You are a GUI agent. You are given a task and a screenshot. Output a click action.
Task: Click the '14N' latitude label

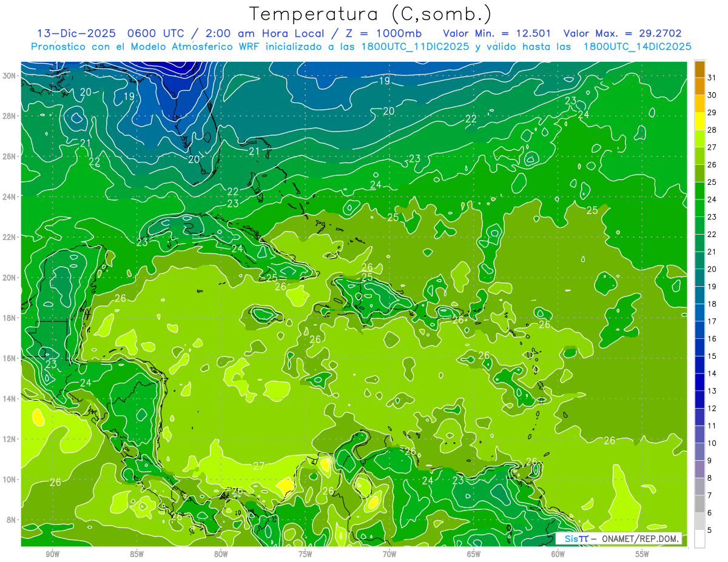point(9,399)
